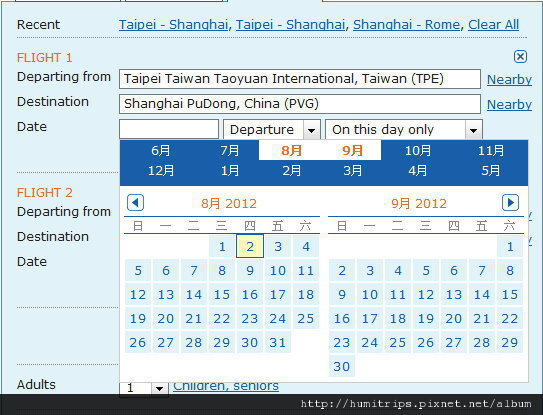Click Nearby link beside Departing from
This screenshot has height=415, width=543.
click(509, 80)
